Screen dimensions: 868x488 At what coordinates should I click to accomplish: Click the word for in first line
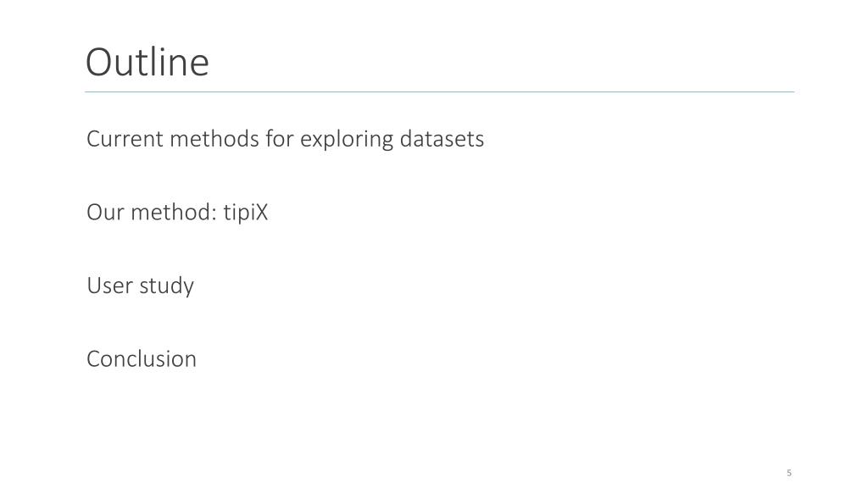[x=280, y=138]
